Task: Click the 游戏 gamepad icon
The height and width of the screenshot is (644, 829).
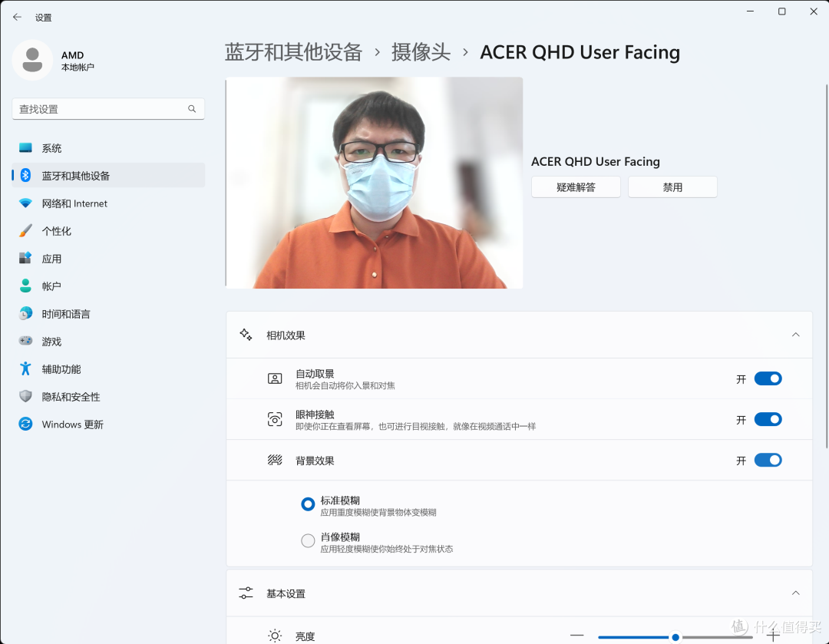Action: coord(25,341)
